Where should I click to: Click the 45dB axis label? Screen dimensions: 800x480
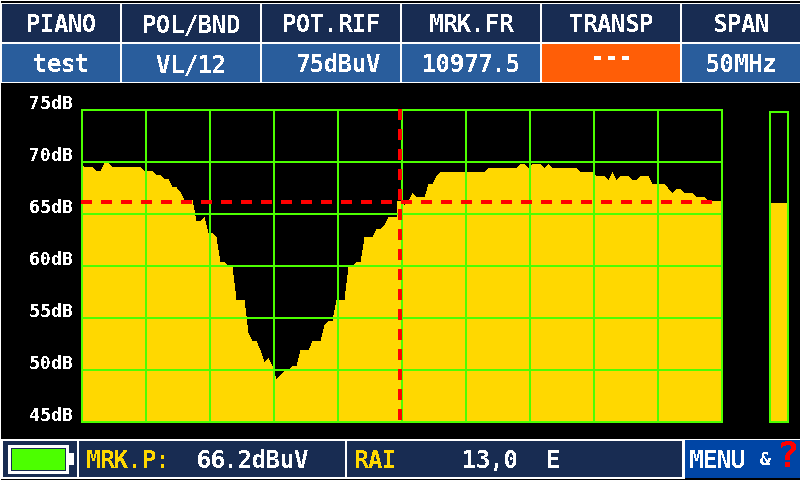click(x=51, y=415)
